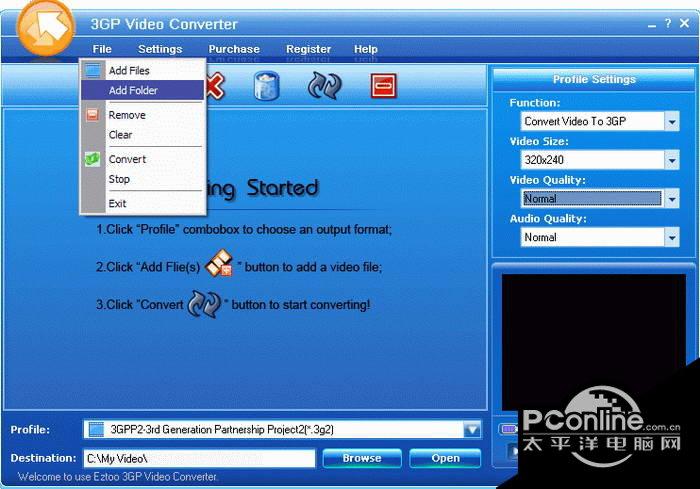This screenshot has height=489, width=700.
Task: Open the Purchase menu
Action: [234, 49]
